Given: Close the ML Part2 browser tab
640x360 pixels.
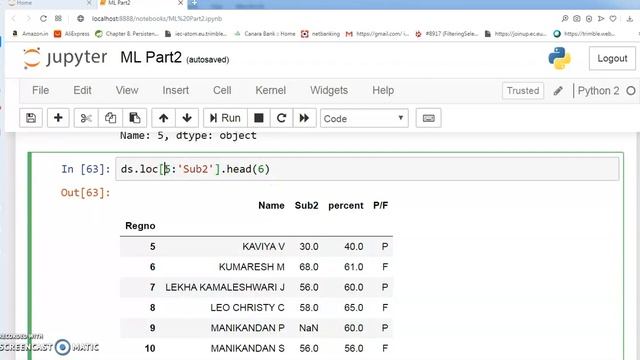Looking at the screenshot, I should [x=180, y=3].
